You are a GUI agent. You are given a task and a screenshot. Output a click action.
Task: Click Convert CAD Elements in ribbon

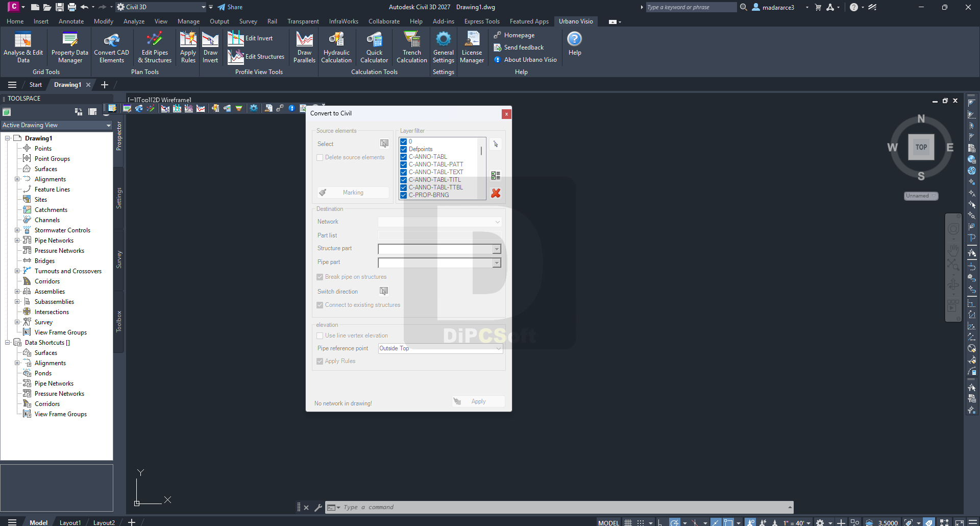point(112,47)
